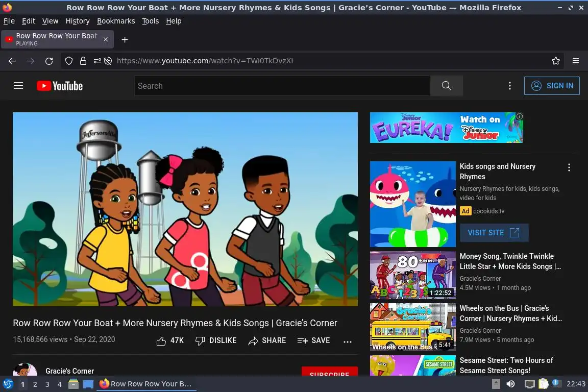Click the VISIT SITE ad button
The height and width of the screenshot is (392, 588).
494,233
